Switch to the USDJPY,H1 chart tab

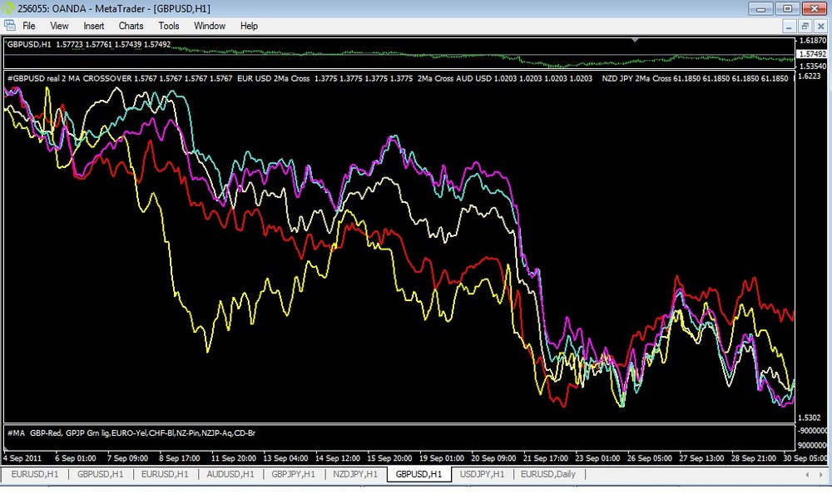(482, 474)
